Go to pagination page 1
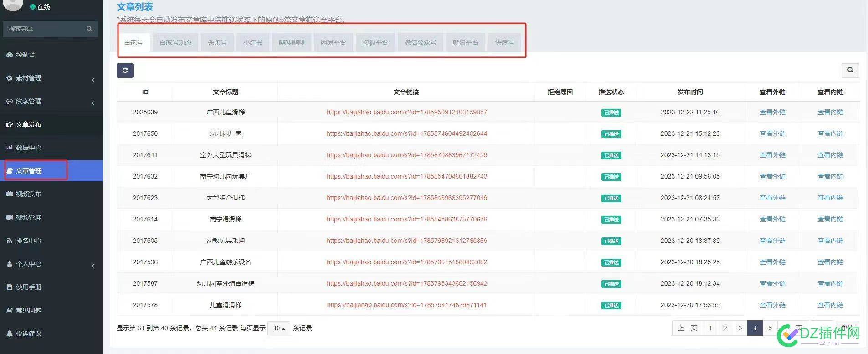868x354 pixels. click(x=710, y=328)
